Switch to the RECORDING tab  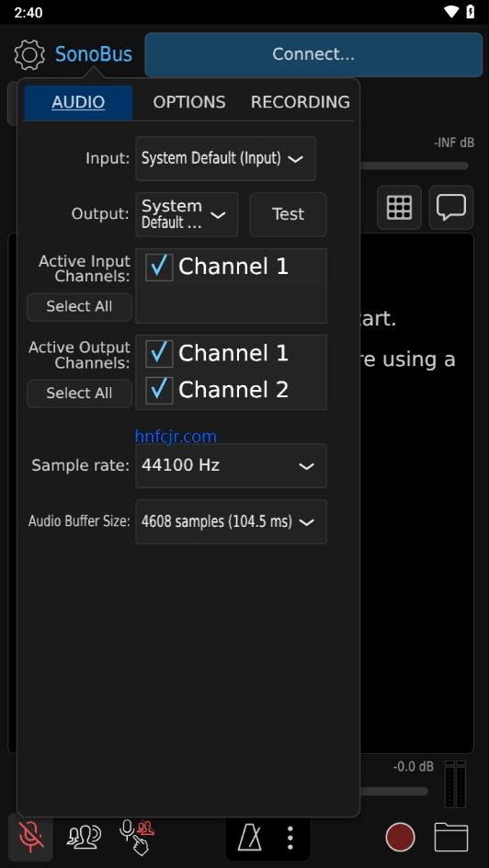pos(301,102)
